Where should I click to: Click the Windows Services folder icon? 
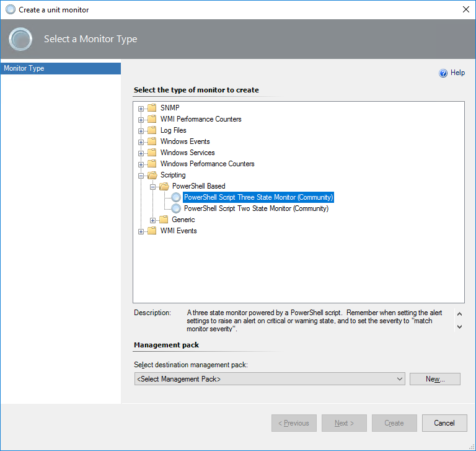point(152,153)
